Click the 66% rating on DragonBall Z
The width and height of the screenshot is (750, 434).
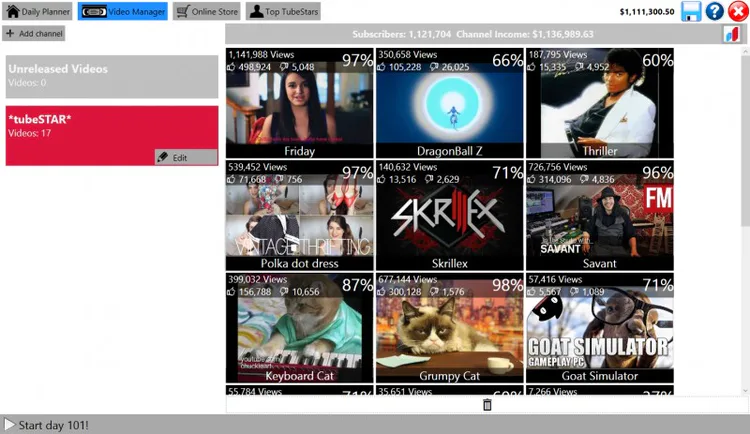[x=507, y=60]
